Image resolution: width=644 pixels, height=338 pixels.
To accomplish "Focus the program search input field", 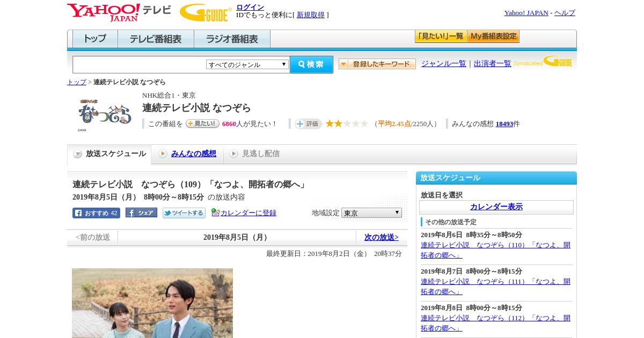I will pos(140,64).
